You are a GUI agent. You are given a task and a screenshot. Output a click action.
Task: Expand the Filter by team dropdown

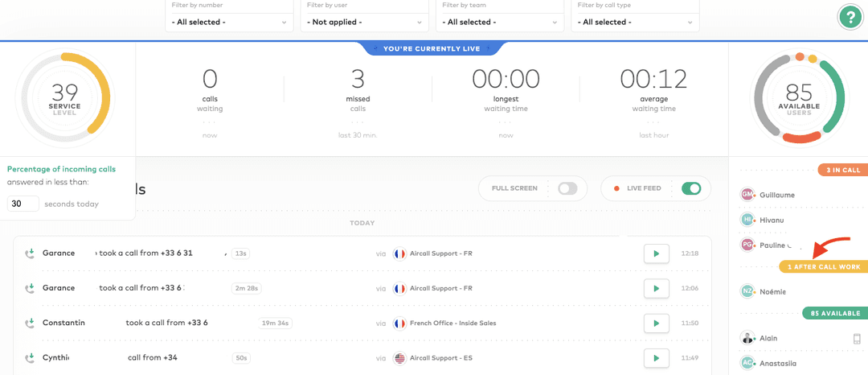pos(500,22)
